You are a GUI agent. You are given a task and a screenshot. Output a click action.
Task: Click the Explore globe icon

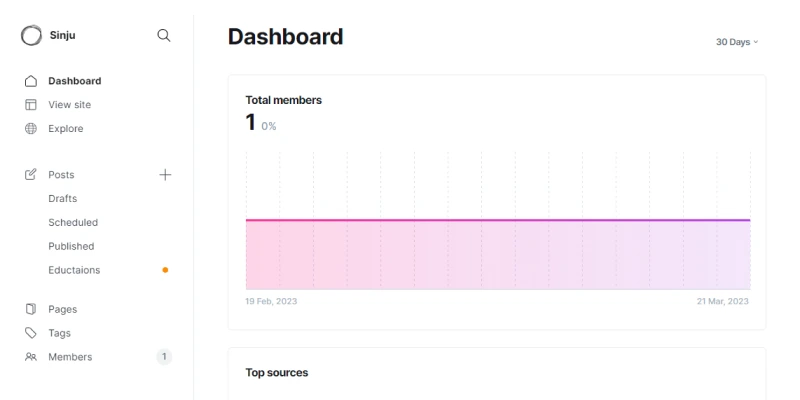(x=31, y=129)
